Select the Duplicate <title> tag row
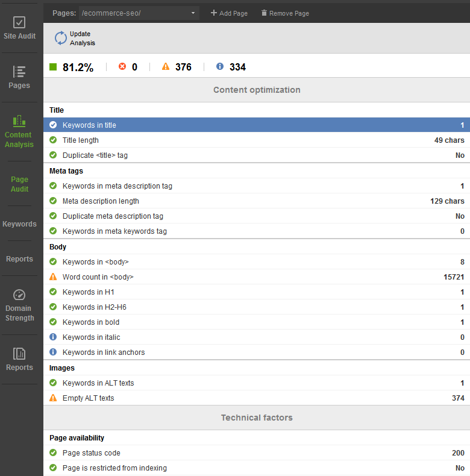Image resolution: width=470 pixels, height=476 pixels. coord(257,155)
